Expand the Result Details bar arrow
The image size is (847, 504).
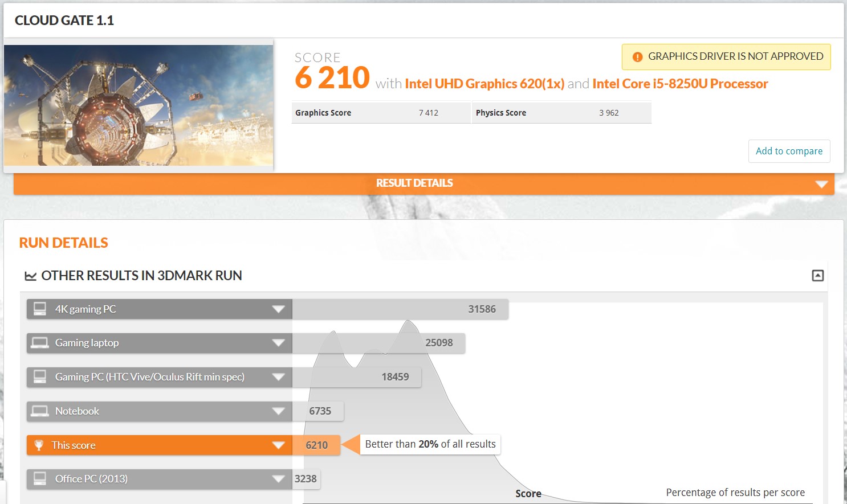[x=821, y=184]
